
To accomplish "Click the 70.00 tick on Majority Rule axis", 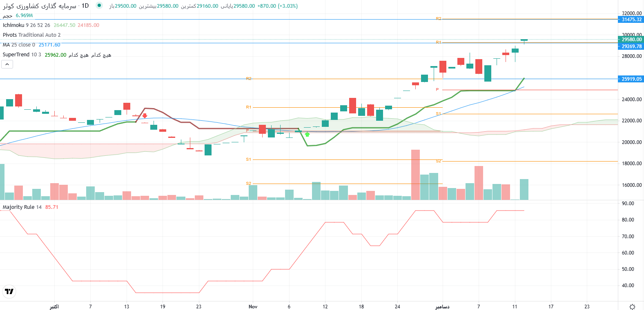I will point(628,237).
